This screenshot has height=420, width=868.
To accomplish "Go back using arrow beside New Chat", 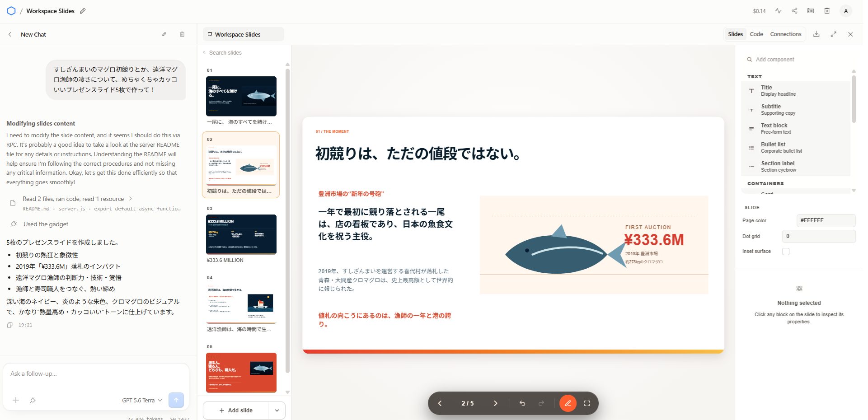I will 10,34.
